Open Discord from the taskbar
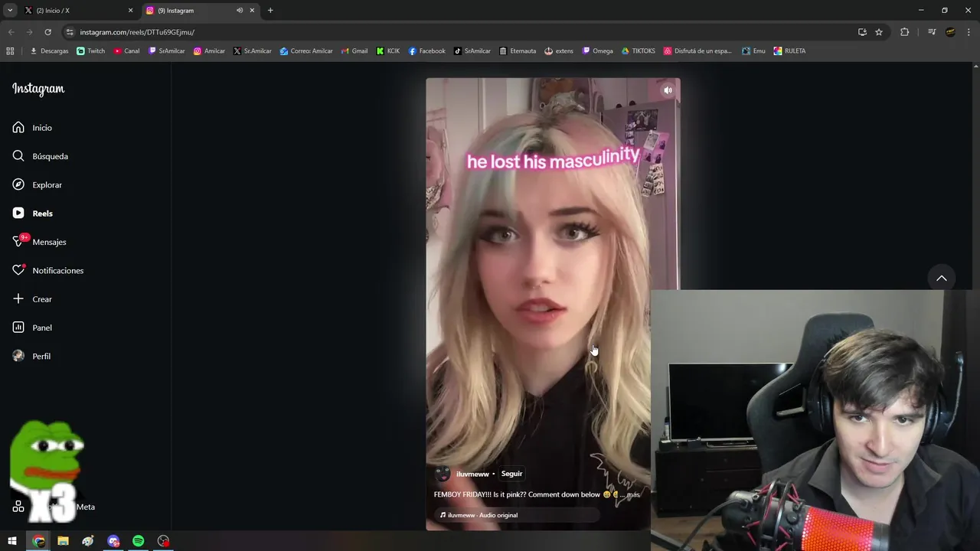The height and width of the screenshot is (551, 980). tap(113, 541)
